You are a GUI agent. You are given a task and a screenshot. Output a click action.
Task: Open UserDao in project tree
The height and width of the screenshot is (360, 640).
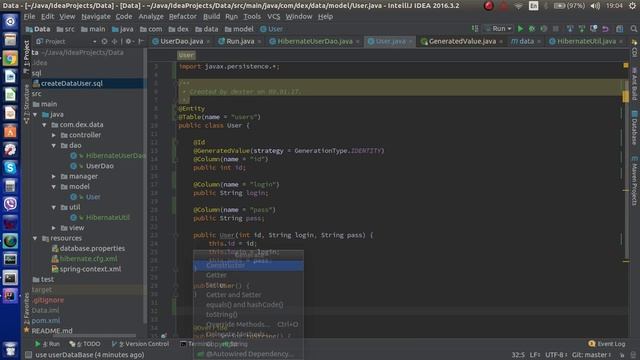coord(92,166)
